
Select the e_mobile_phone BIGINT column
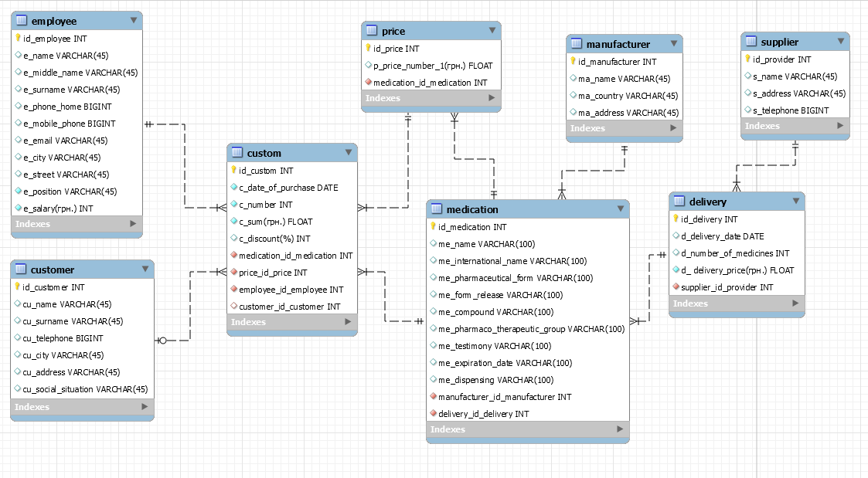coord(77,124)
